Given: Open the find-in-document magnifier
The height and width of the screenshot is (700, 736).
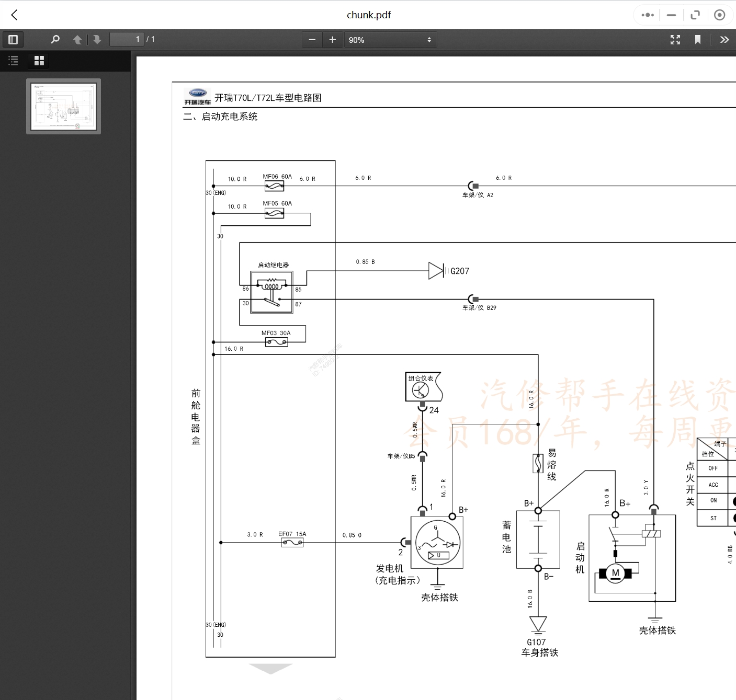Looking at the screenshot, I should click(x=55, y=39).
